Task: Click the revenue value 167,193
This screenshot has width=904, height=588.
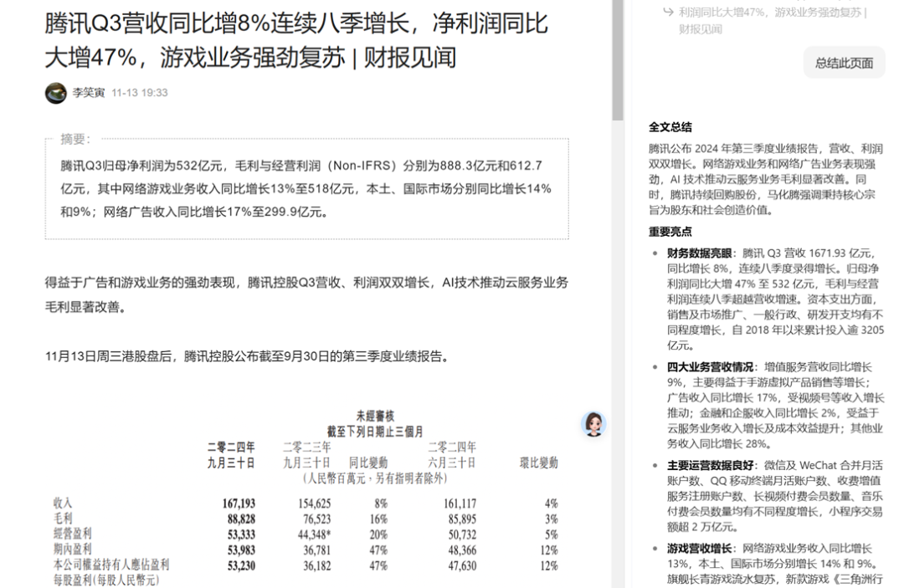Action: point(239,504)
